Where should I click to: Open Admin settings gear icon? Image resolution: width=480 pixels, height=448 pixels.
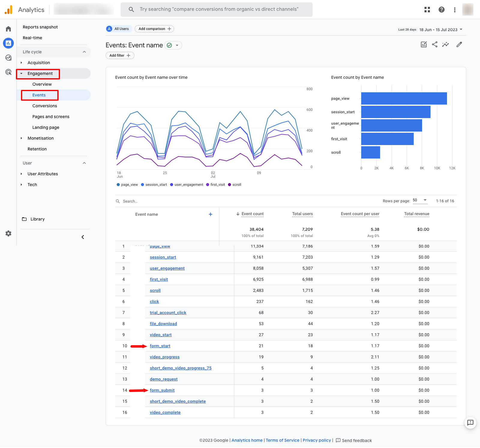click(x=8, y=233)
